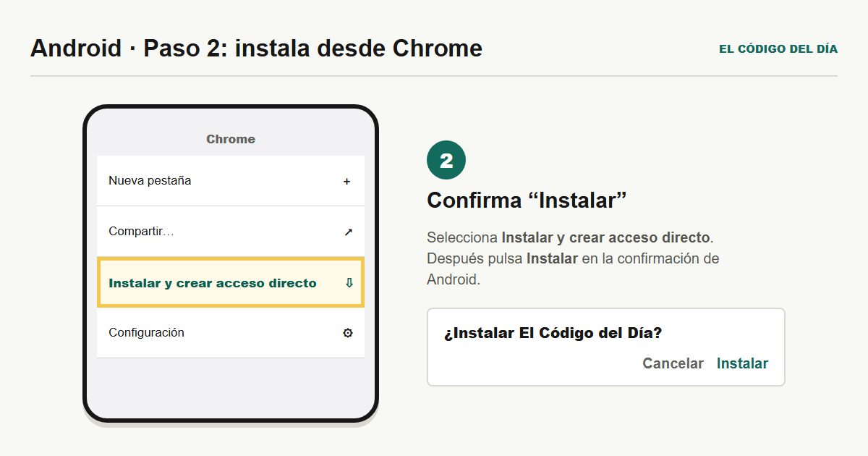The image size is (868, 456).
Task: Choose Instalar y crear acceso directo
Action: [x=231, y=282]
